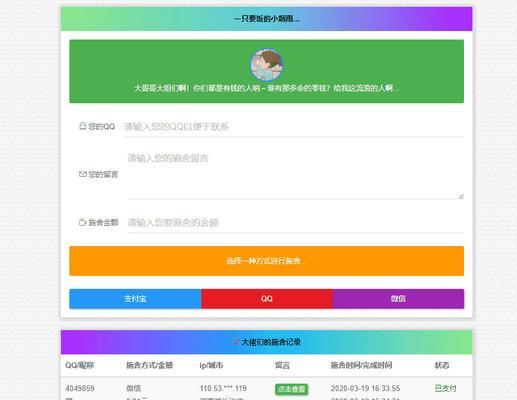
Task: Click the 留言 column header
Action: [282, 365]
